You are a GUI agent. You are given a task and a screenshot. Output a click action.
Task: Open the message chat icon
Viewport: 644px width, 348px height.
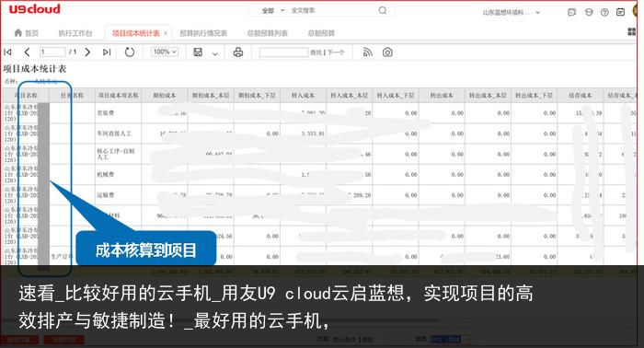coord(571,12)
